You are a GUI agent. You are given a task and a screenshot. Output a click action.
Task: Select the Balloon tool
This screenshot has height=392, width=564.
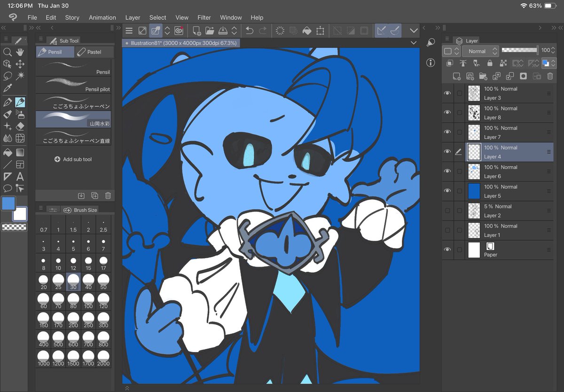(x=7, y=188)
